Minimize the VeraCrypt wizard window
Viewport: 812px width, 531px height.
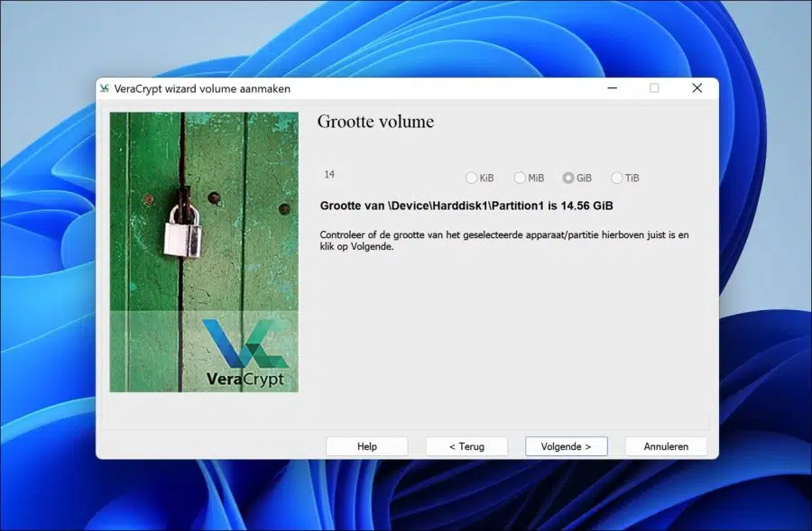612,88
